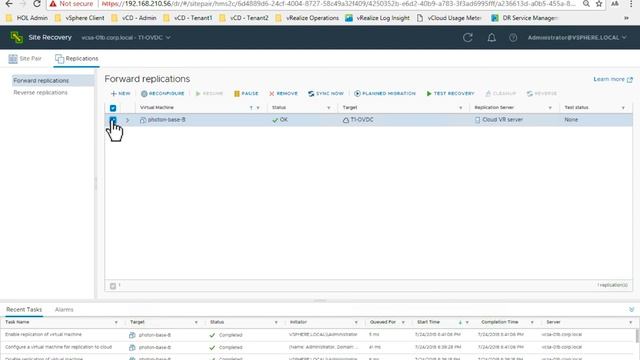Viewport: 640px width, 360px height.
Task: Open the vRealize Log Insight bookmark
Action: click(x=378, y=18)
